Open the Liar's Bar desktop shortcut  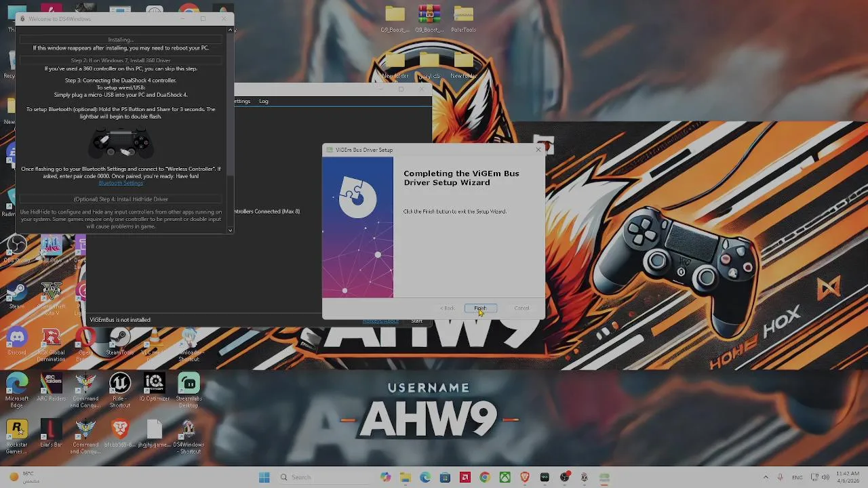pyautogui.click(x=52, y=434)
